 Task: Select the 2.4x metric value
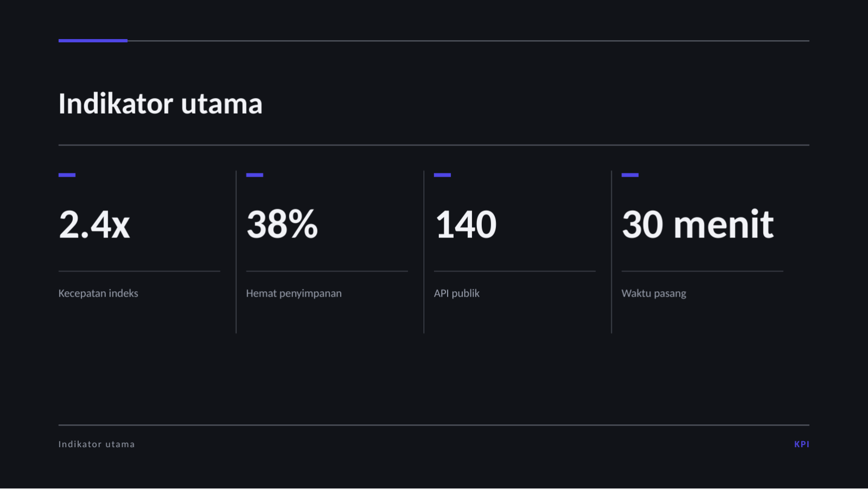coord(94,224)
